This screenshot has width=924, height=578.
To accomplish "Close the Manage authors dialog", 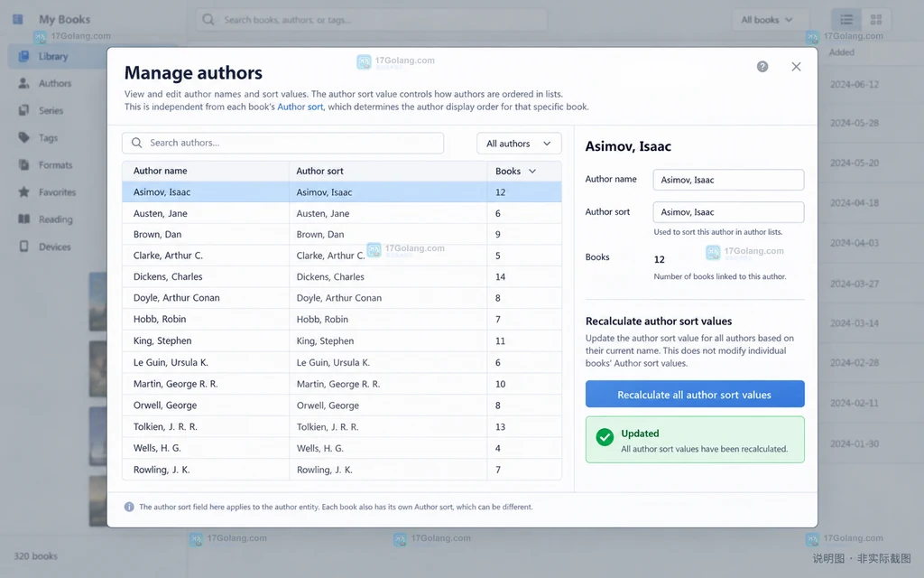I will click(x=796, y=67).
